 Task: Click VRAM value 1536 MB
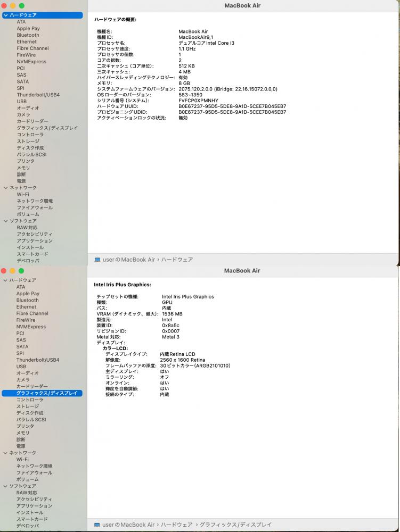(x=172, y=314)
